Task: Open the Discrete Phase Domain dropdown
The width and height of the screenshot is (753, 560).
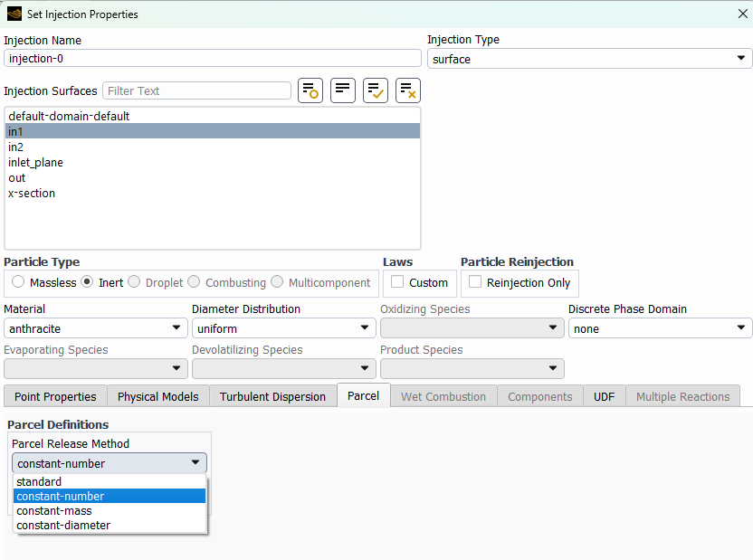Action: [660, 328]
